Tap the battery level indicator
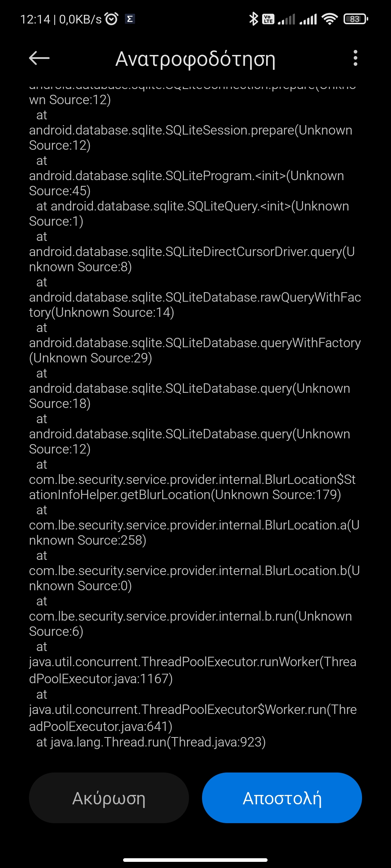Screen dimensions: 391x868 [355, 19]
